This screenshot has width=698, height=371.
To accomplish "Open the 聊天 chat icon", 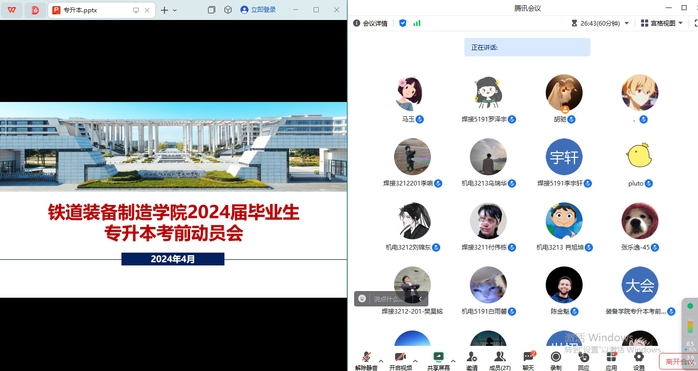I will pyautogui.click(x=528, y=361).
